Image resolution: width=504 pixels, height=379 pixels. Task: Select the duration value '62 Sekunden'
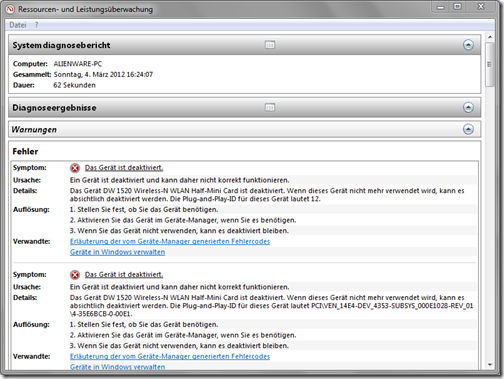click(x=74, y=85)
